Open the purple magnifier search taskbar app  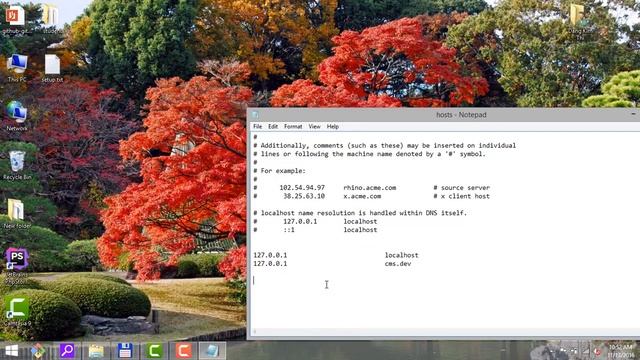[x=67, y=351]
